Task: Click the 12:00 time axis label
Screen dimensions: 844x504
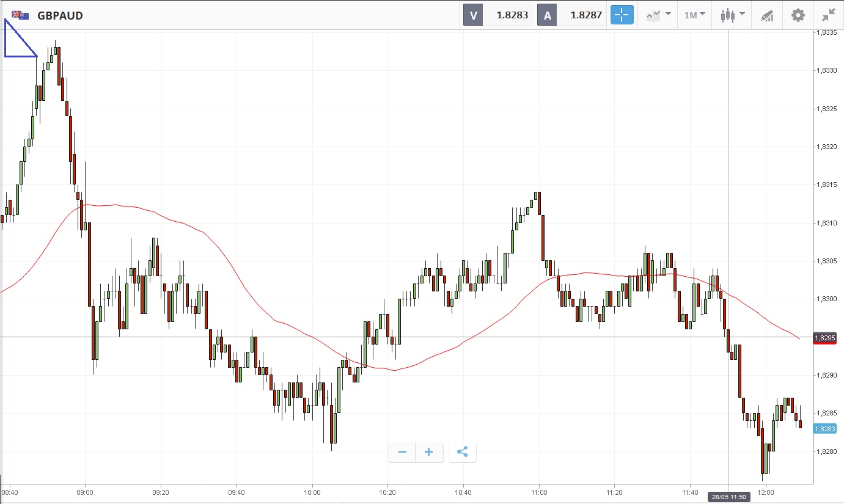Action: pyautogui.click(x=766, y=492)
